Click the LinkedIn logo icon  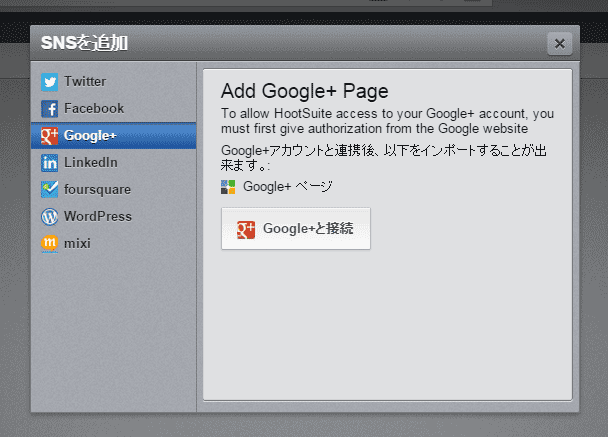50,163
